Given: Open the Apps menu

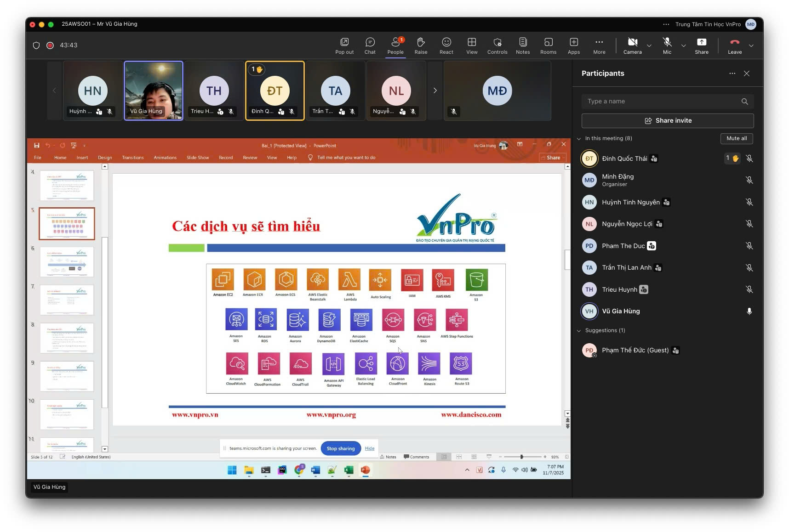Looking at the screenshot, I should [574, 46].
